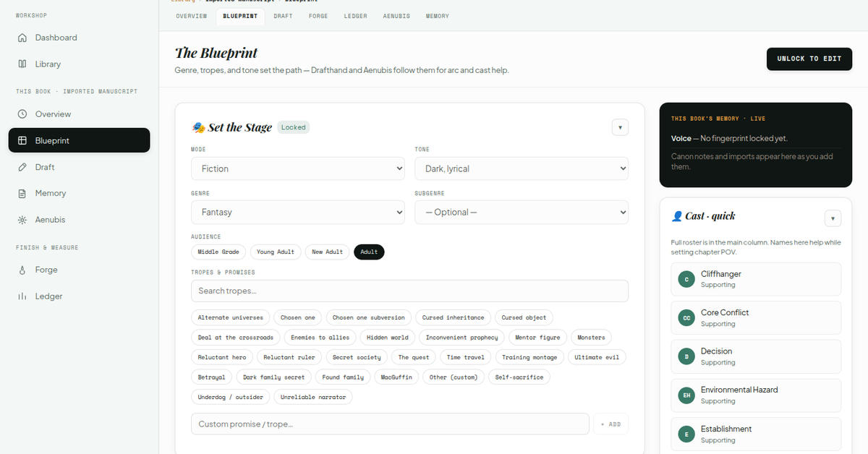
Task: Toggle the Enemies to allies trope
Action: [x=320, y=338]
